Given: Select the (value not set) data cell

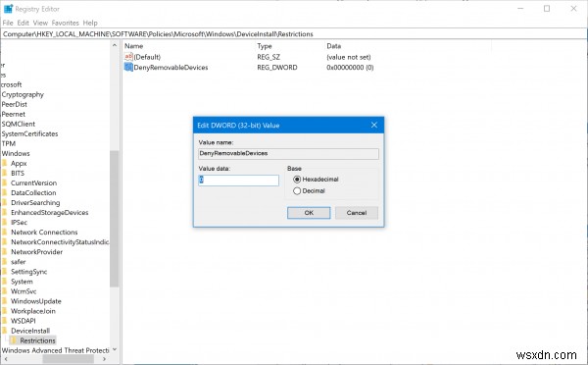Looking at the screenshot, I should click(348, 57).
